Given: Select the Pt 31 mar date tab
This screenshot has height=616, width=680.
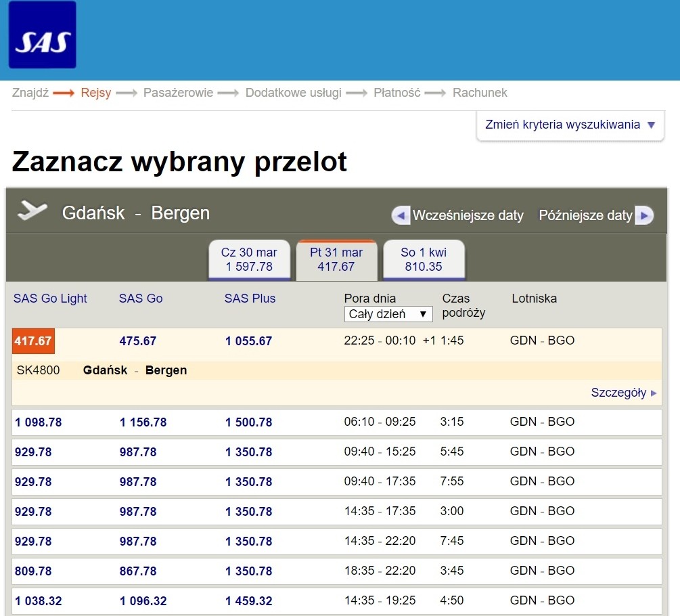Looking at the screenshot, I should tap(336, 259).
